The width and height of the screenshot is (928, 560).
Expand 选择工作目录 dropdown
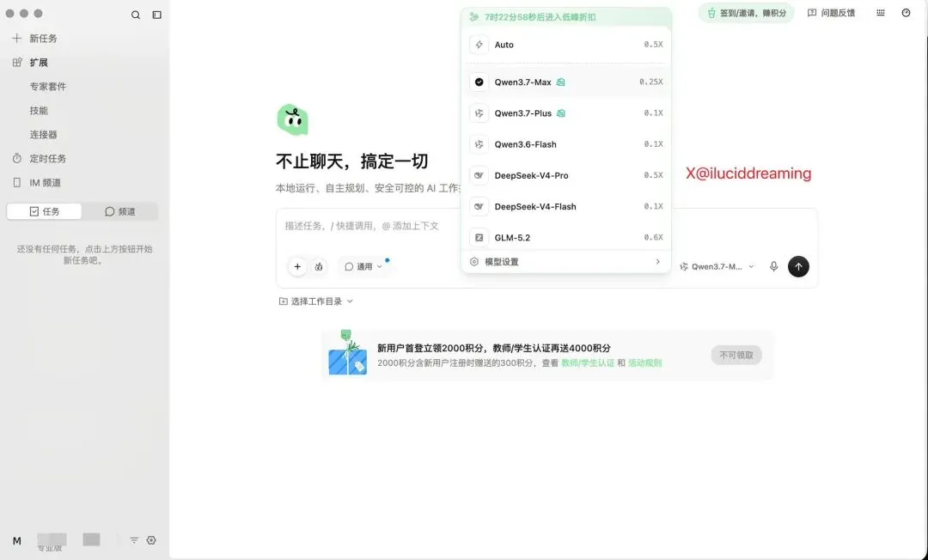[316, 301]
